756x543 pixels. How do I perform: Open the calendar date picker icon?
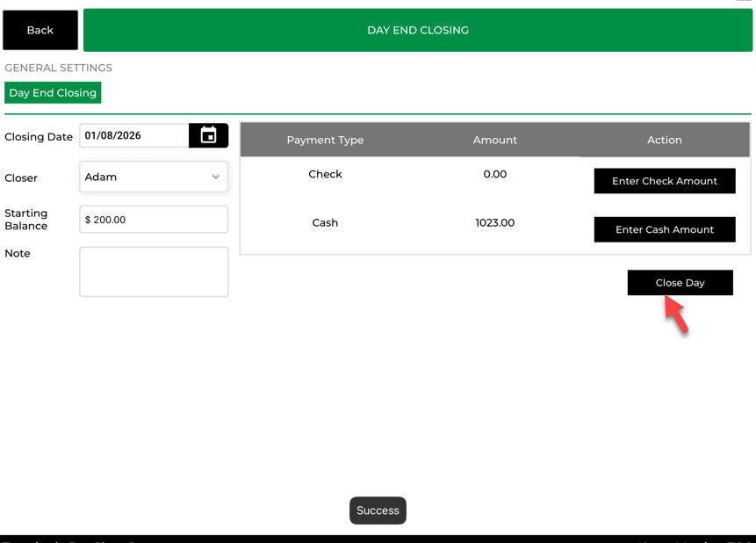[208, 135]
